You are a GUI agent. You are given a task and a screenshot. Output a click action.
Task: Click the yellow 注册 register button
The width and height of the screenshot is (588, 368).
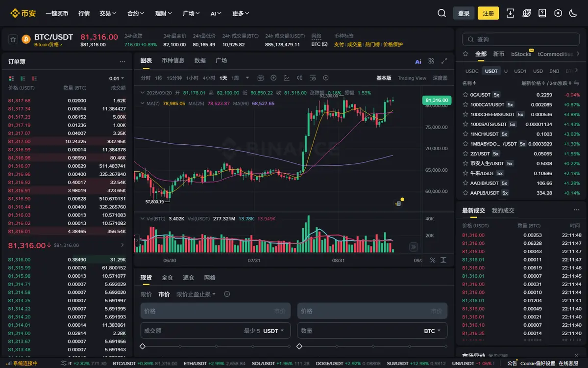(x=488, y=13)
